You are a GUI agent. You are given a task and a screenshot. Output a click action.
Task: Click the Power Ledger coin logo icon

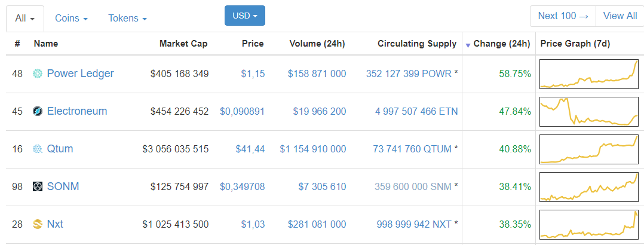pos(38,73)
